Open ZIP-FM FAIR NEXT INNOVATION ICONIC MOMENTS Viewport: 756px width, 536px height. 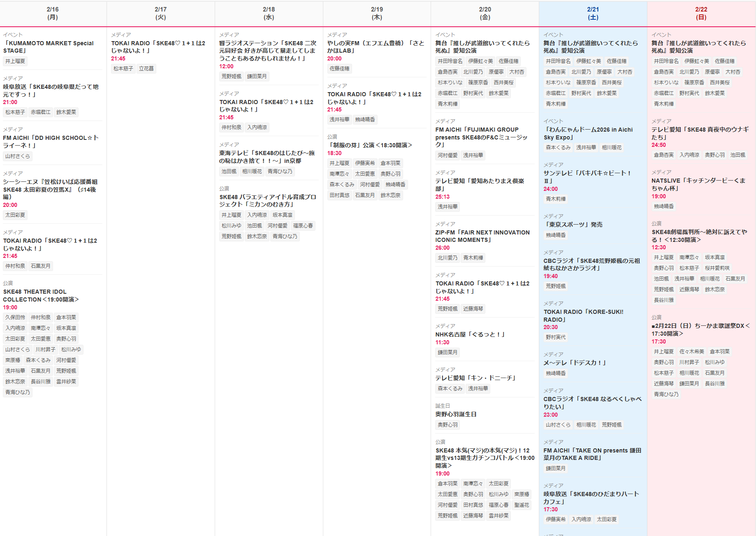pyautogui.click(x=482, y=236)
